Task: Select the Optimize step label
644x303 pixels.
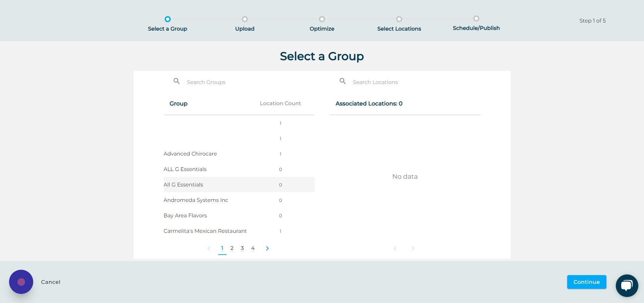Action: tap(322, 29)
